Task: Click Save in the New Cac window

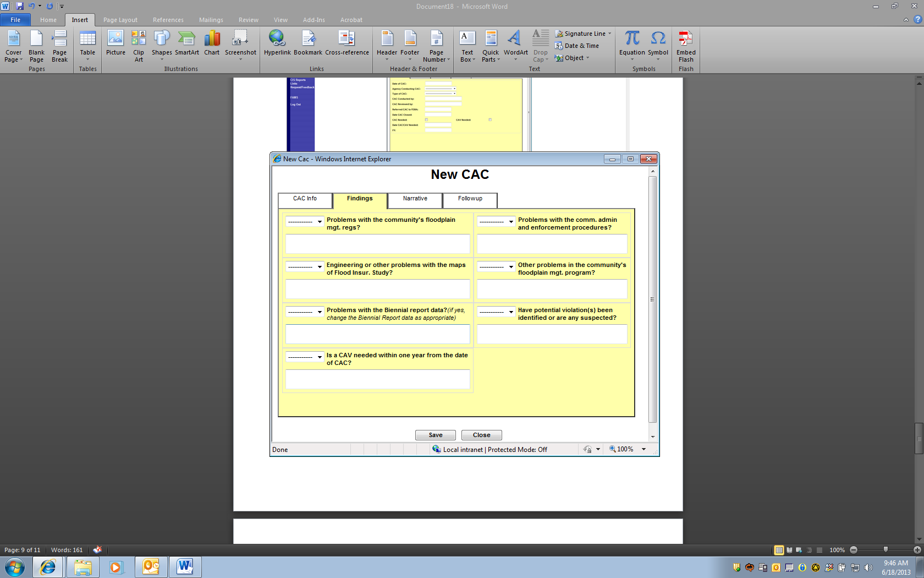Action: (436, 435)
